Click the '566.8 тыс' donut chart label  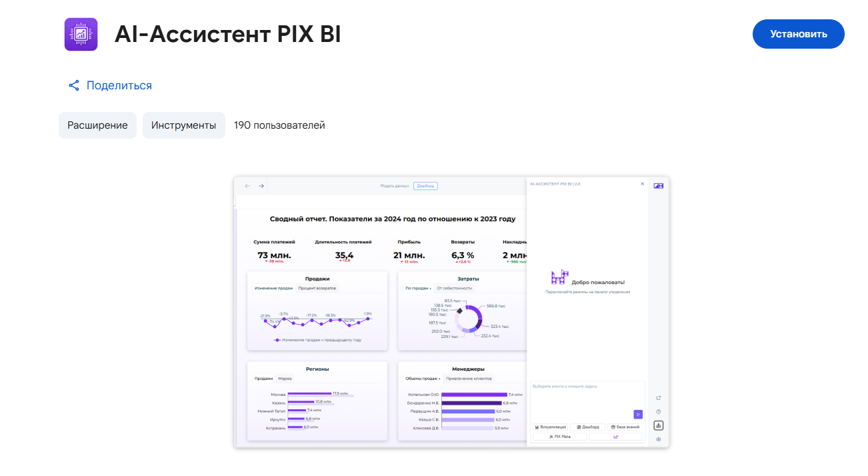[496, 306]
